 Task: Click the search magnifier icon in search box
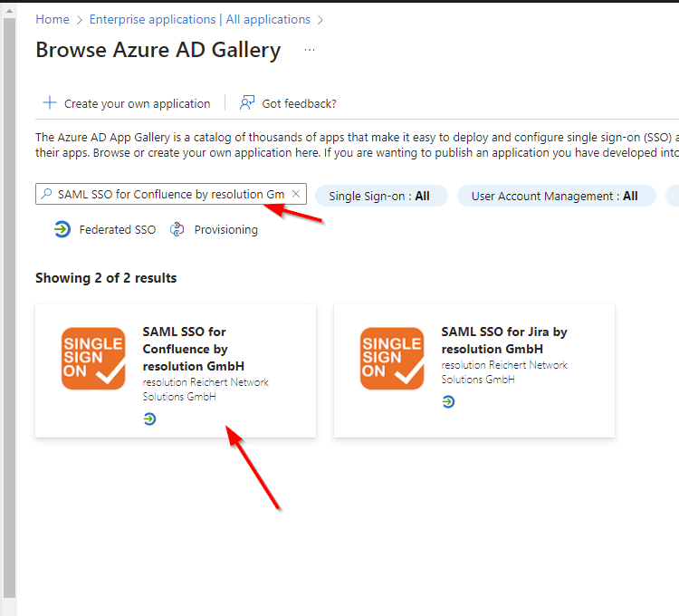tap(47, 195)
